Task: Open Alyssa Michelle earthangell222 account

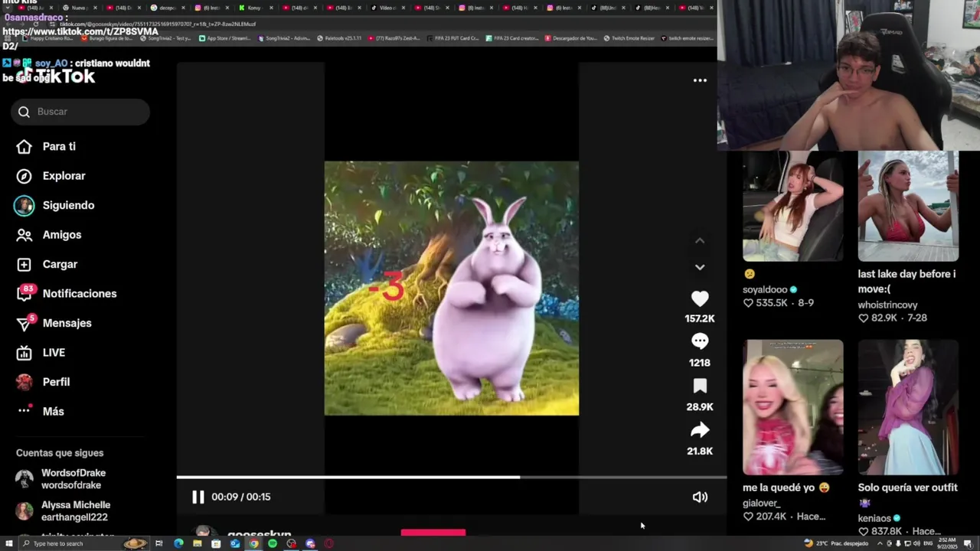Action: point(63,511)
